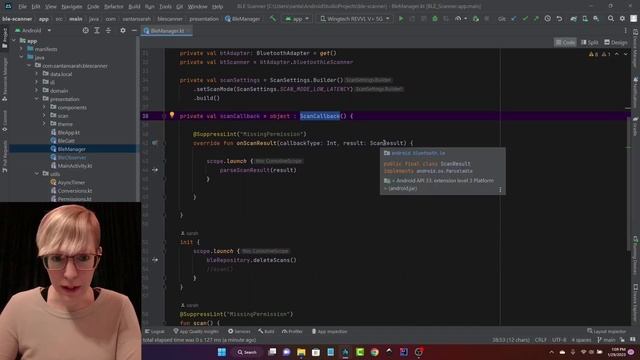Click the green Debug app bug icon
The height and width of the screenshot is (360, 640).
[x=435, y=19]
